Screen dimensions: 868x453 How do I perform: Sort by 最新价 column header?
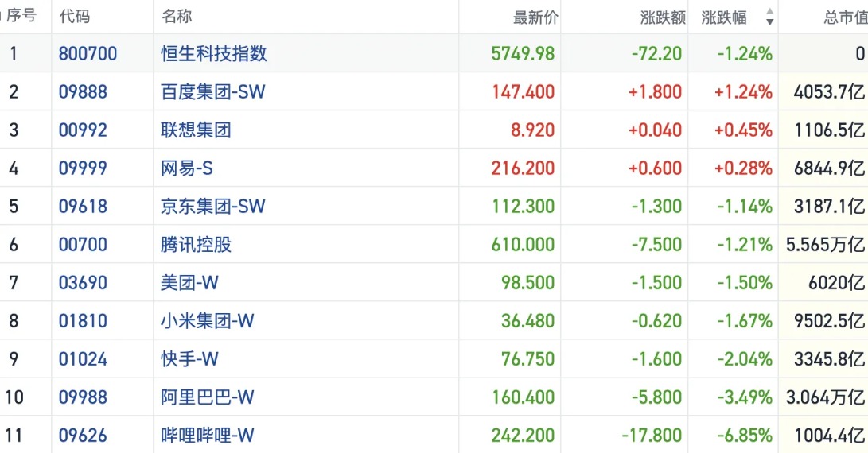point(535,17)
